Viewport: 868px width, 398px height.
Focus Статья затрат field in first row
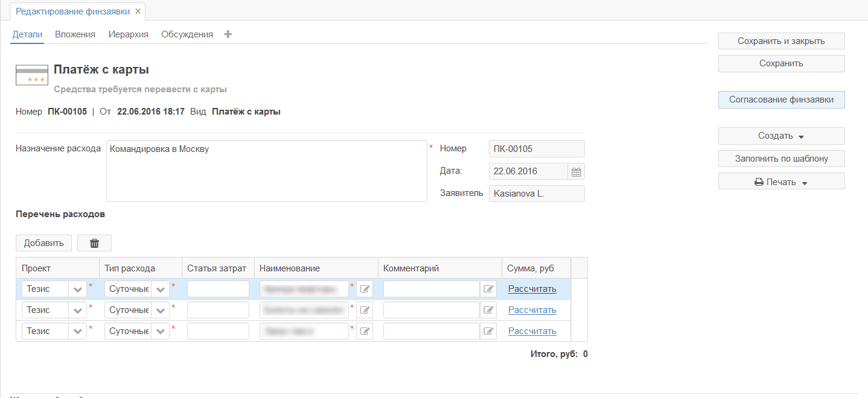[218, 289]
